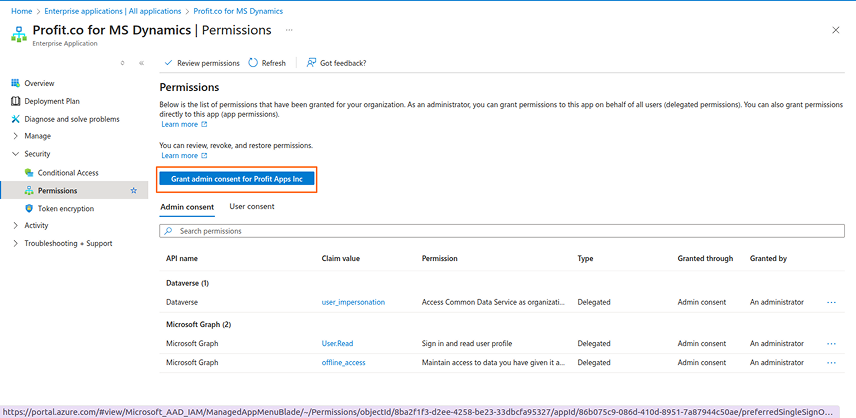856x418 pixels.
Task: Click the Refresh circular arrow icon
Action: click(253, 63)
